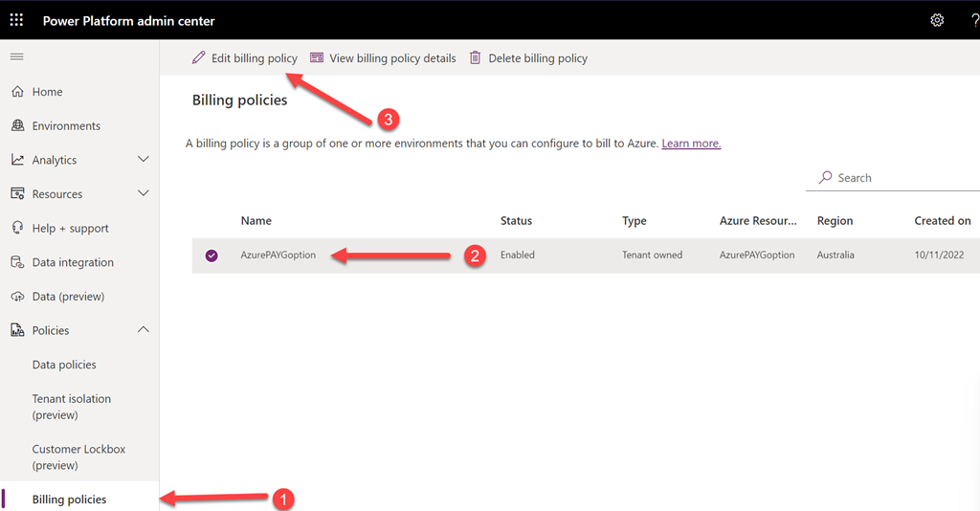Open the app launcher waffle icon
The width and height of the screenshot is (980, 511).
pos(16,20)
